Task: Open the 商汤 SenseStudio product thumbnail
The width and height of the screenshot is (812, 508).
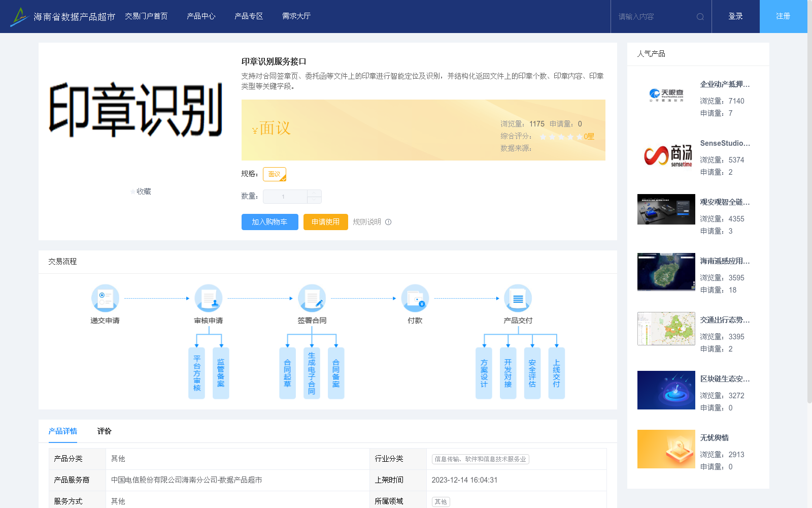Action: (x=666, y=154)
